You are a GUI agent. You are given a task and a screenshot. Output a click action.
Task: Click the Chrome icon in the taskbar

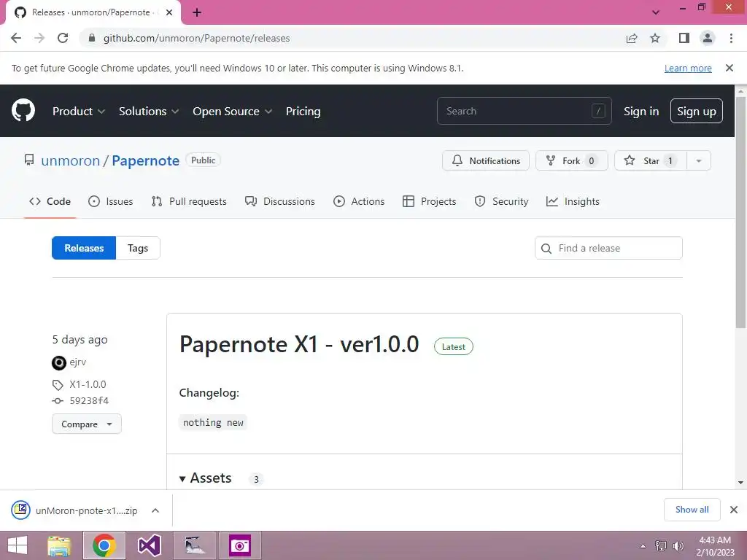tap(104, 545)
